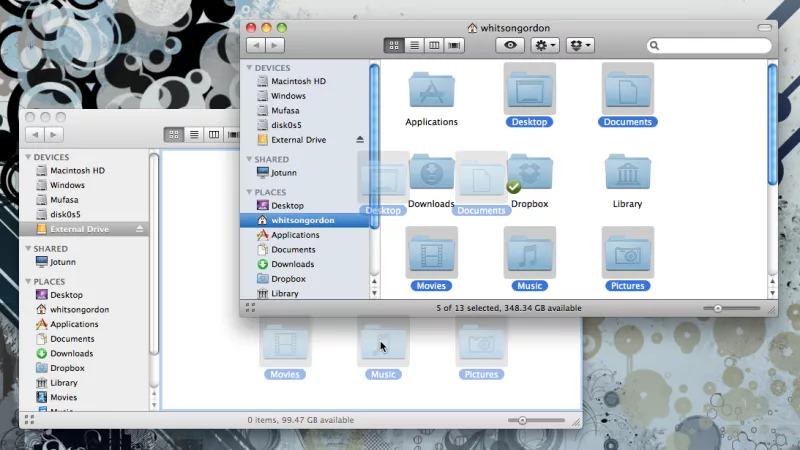The image size is (800, 450).
Task: Select the Documents folder icon in top row
Action: [x=628, y=89]
